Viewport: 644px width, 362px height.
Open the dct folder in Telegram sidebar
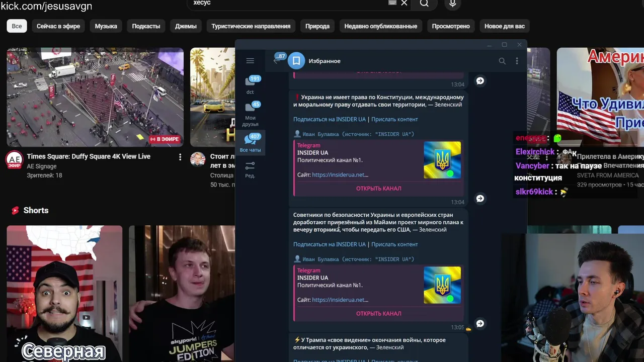click(250, 84)
